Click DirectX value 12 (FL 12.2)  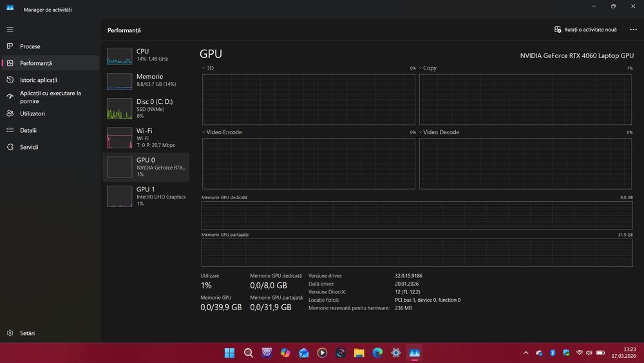coord(408,292)
